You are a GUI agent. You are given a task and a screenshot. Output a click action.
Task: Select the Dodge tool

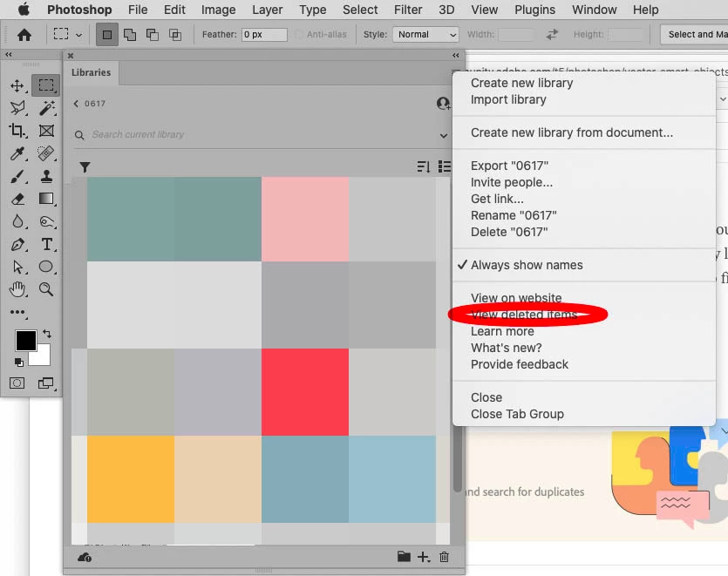click(x=46, y=221)
